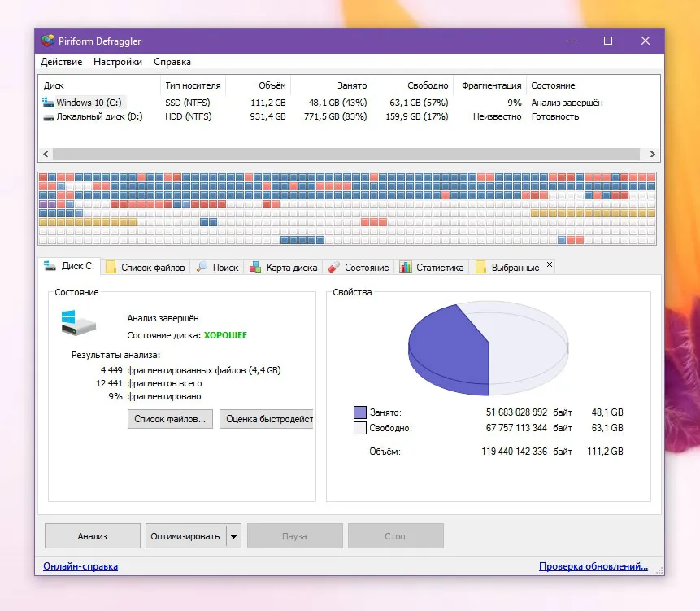Image resolution: width=700 pixels, height=611 pixels.
Task: Close the Выбранные tab with its X
Action: tap(550, 264)
